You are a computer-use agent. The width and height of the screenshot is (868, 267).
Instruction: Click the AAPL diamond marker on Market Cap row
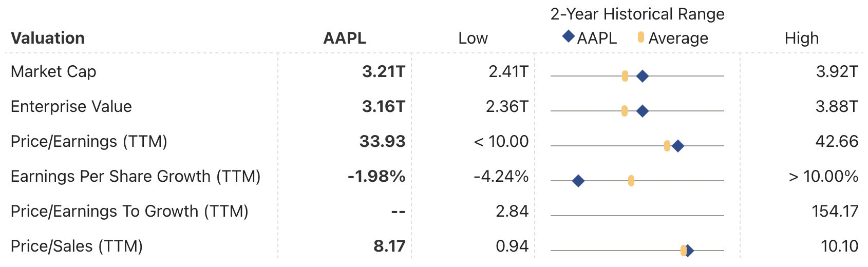(x=642, y=76)
